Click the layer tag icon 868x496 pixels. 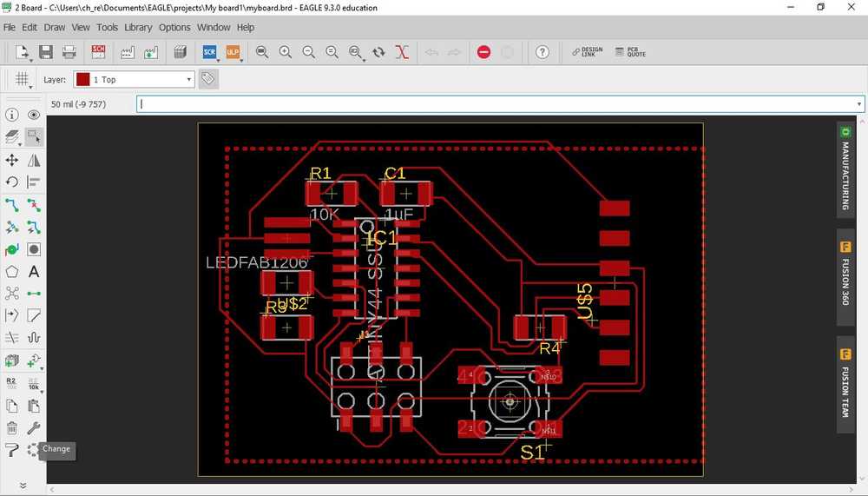[x=208, y=79]
